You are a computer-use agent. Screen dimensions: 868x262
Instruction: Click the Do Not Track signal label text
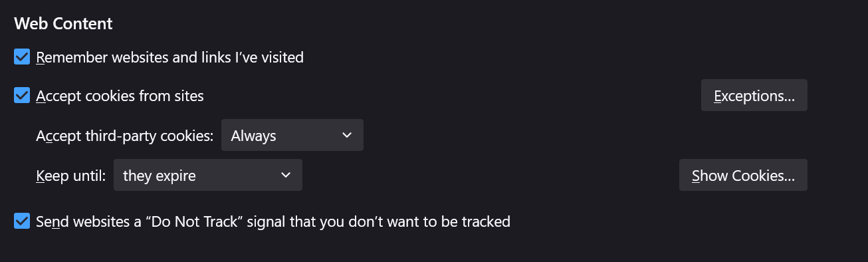click(x=273, y=222)
